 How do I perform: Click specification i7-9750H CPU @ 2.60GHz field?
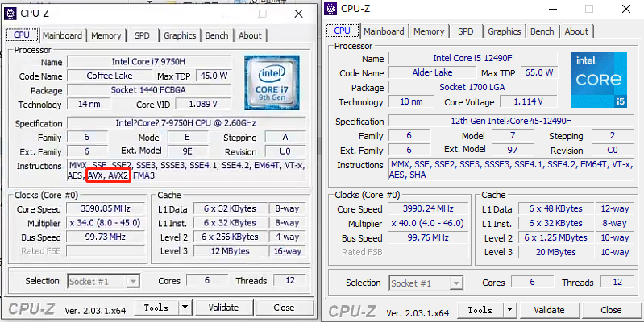pyautogui.click(x=186, y=123)
